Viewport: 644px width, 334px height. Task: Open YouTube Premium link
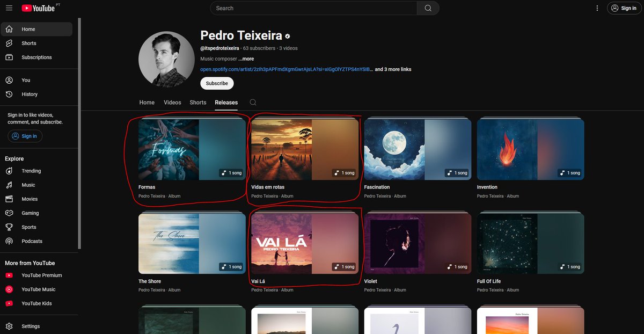(x=37, y=275)
